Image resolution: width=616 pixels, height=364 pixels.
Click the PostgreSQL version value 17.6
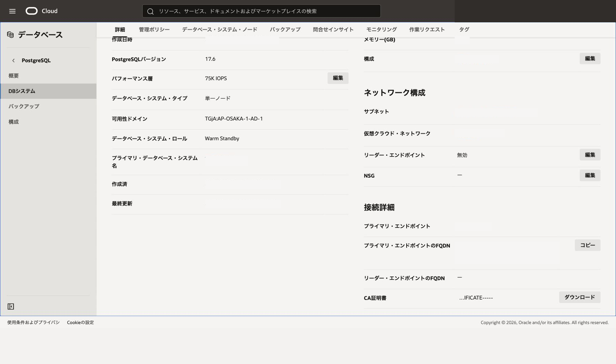(x=210, y=59)
